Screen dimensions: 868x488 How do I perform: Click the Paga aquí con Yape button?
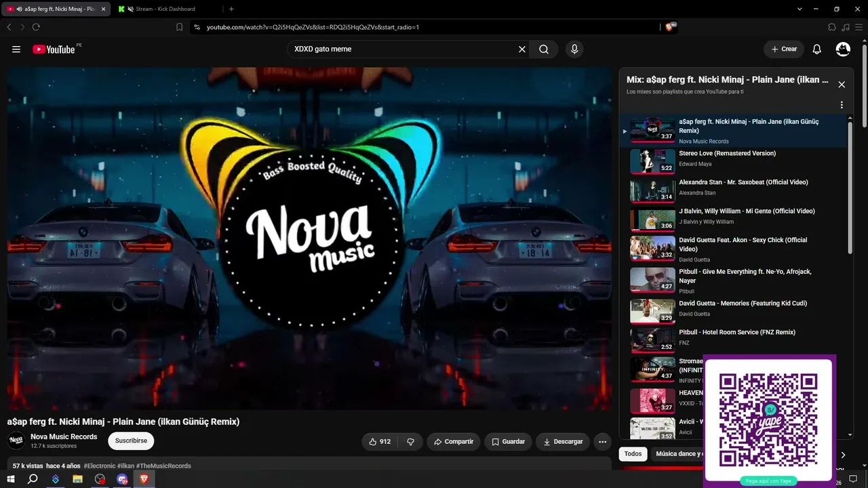(768, 481)
